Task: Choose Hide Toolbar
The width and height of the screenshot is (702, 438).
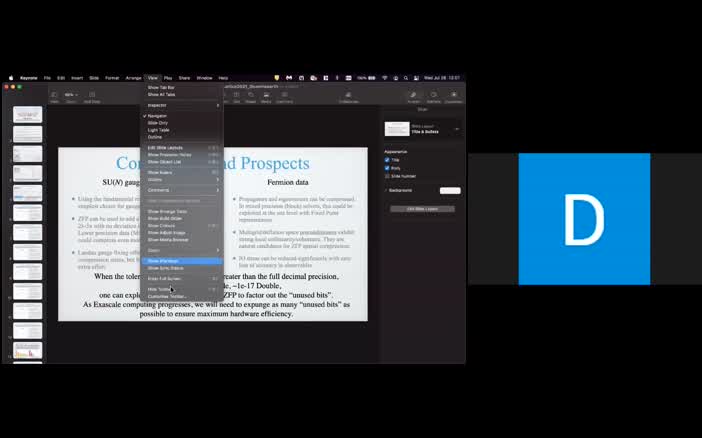Action: 182,289
